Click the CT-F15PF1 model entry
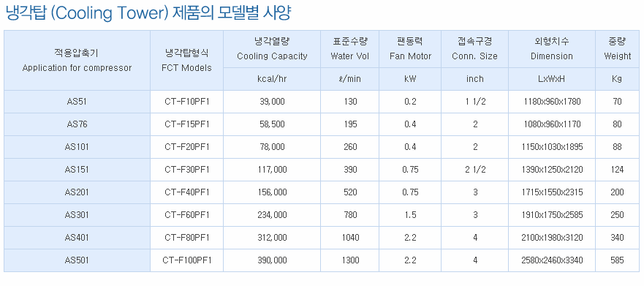Image resolution: width=644 pixels, height=286 pixels. click(187, 124)
